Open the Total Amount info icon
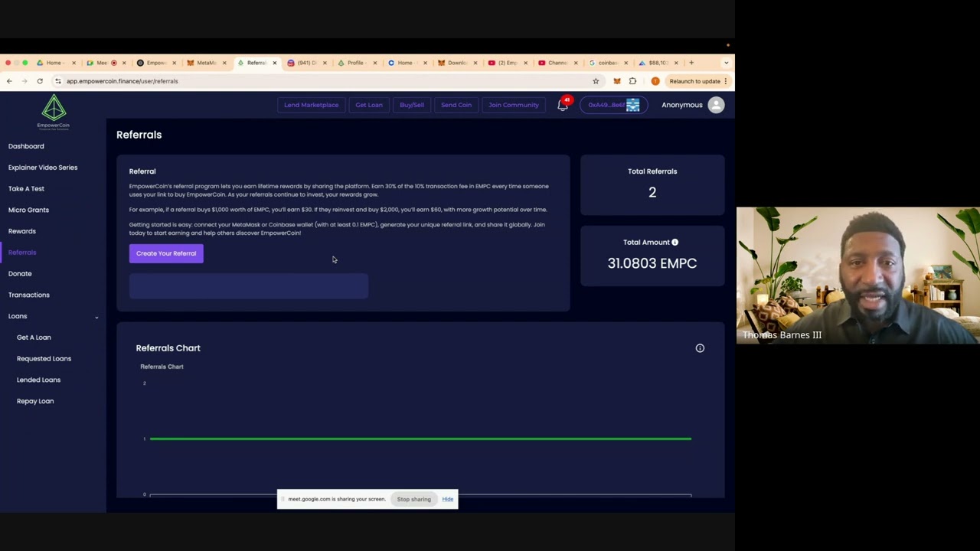This screenshot has width=980, height=551. click(675, 242)
